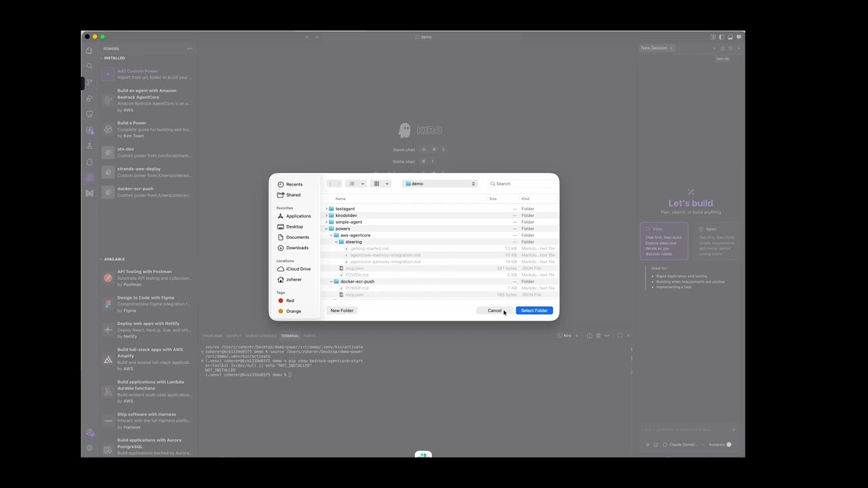
Task: Go to Desktop in Favorites
Action: (x=291, y=226)
